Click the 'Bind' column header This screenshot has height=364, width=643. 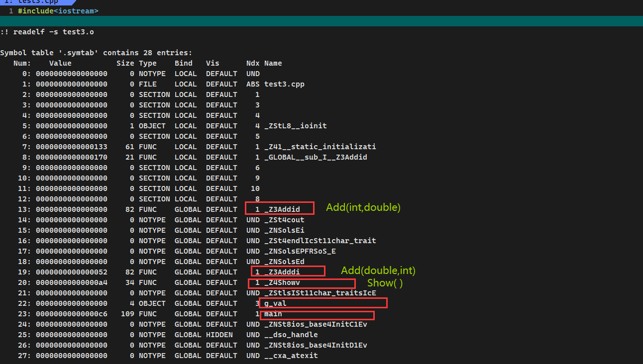[x=184, y=63]
